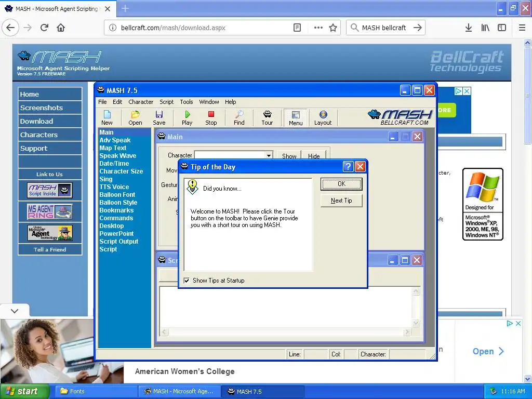Viewport: 532px width, 399px height.
Task: Select Map Text in the side list
Action: coord(113,148)
